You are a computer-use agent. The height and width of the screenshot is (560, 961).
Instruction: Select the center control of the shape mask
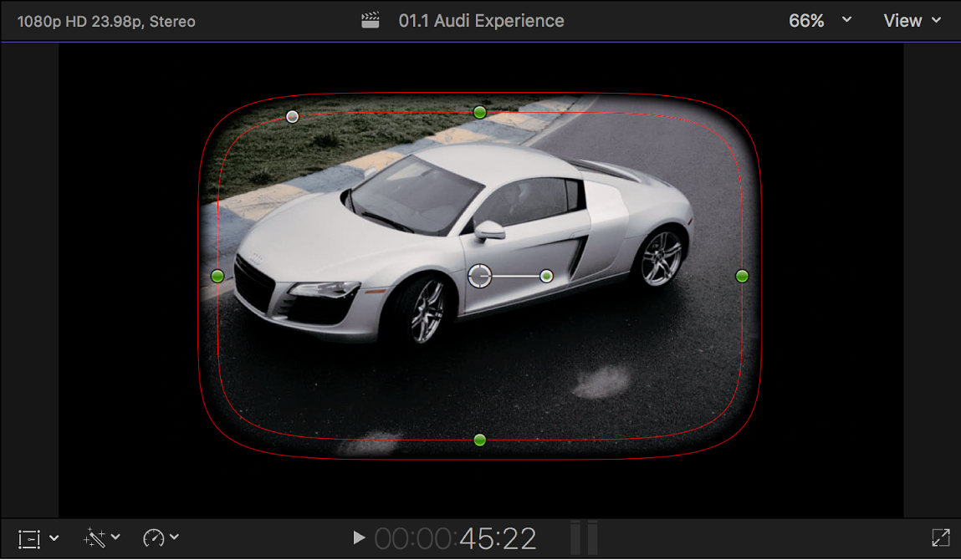pyautogui.click(x=480, y=276)
